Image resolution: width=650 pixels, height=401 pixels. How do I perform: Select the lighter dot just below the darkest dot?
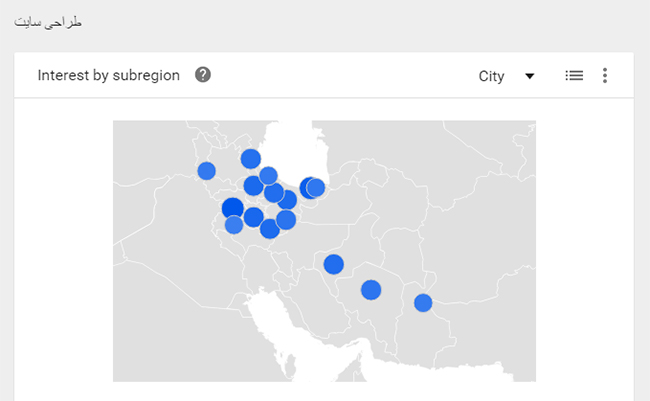click(234, 225)
